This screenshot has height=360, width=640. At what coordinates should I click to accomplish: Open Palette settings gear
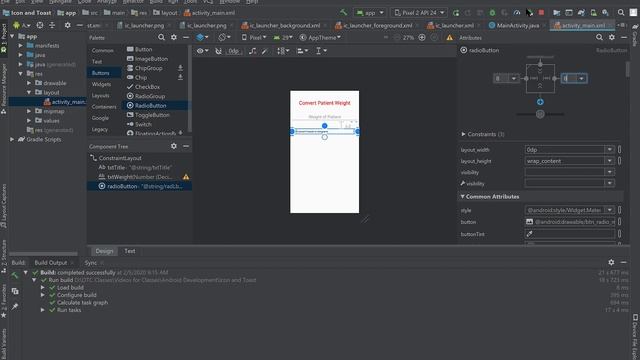174,38
